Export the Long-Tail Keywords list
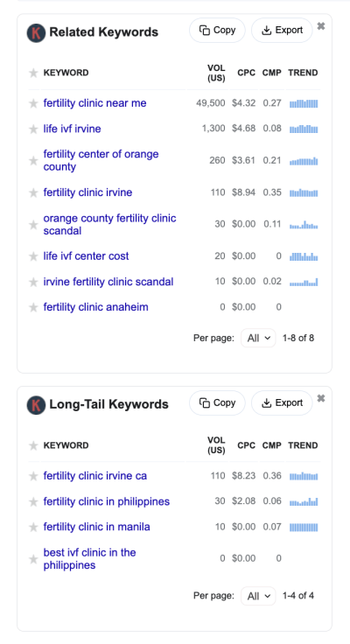 [x=282, y=402]
